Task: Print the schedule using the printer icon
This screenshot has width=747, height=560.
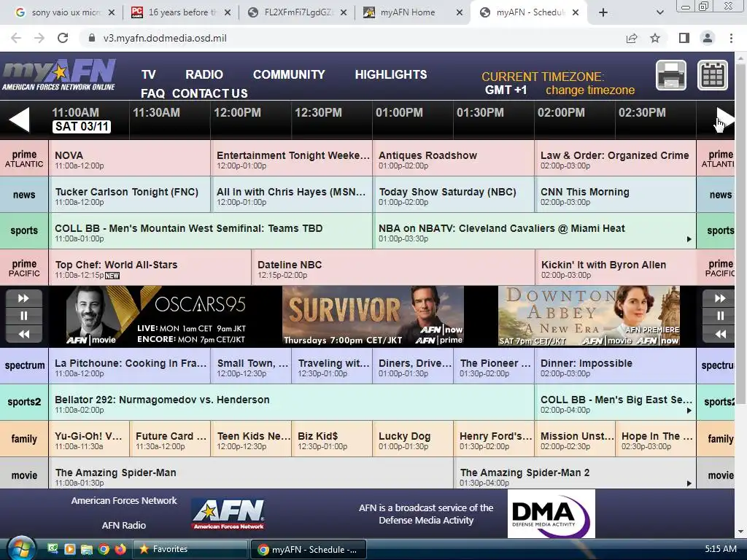Action: pyautogui.click(x=671, y=75)
